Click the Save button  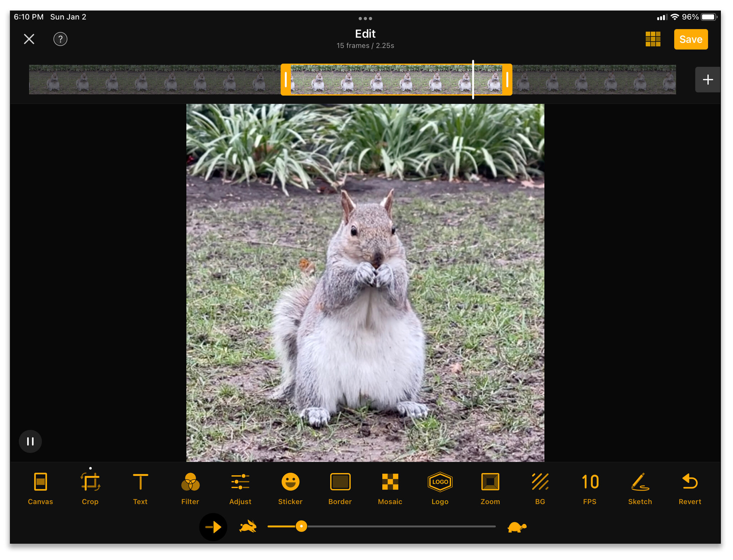691,39
